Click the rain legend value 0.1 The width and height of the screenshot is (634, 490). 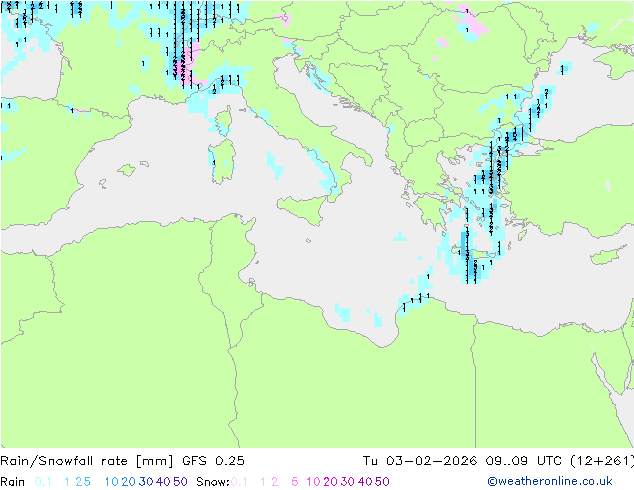(x=43, y=482)
